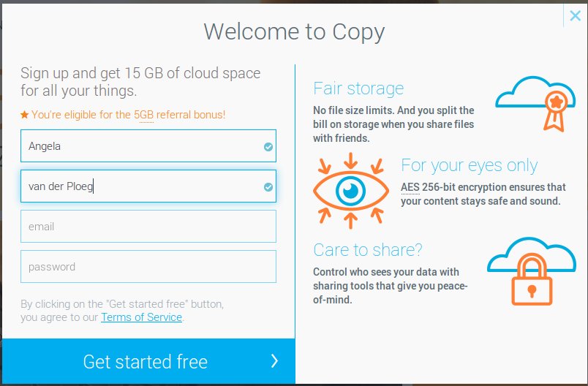Click the Care to share? heading
This screenshot has width=588, height=386.
tap(367, 249)
